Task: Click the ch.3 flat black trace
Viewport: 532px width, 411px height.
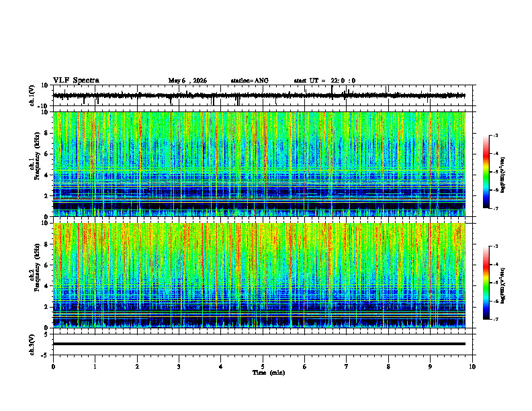Action: 259,344
